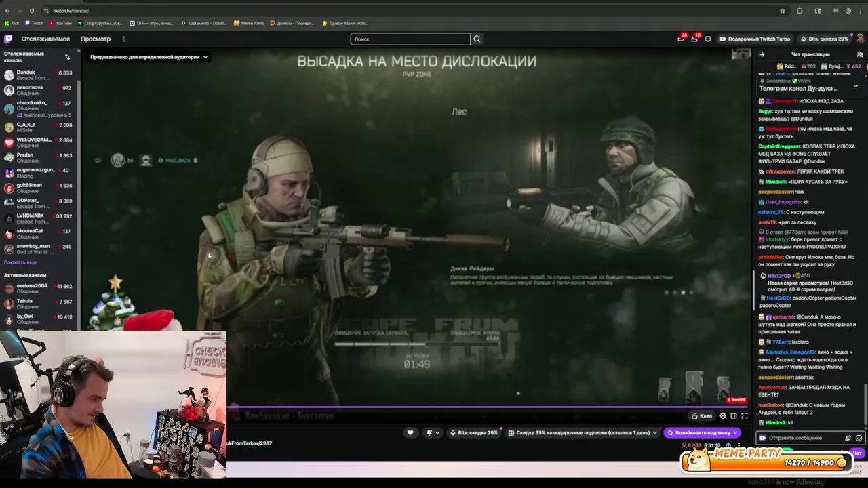Click the Prid... gift leaderboard entry
Image resolution: width=868 pixels, height=488 pixels.
[795, 66]
